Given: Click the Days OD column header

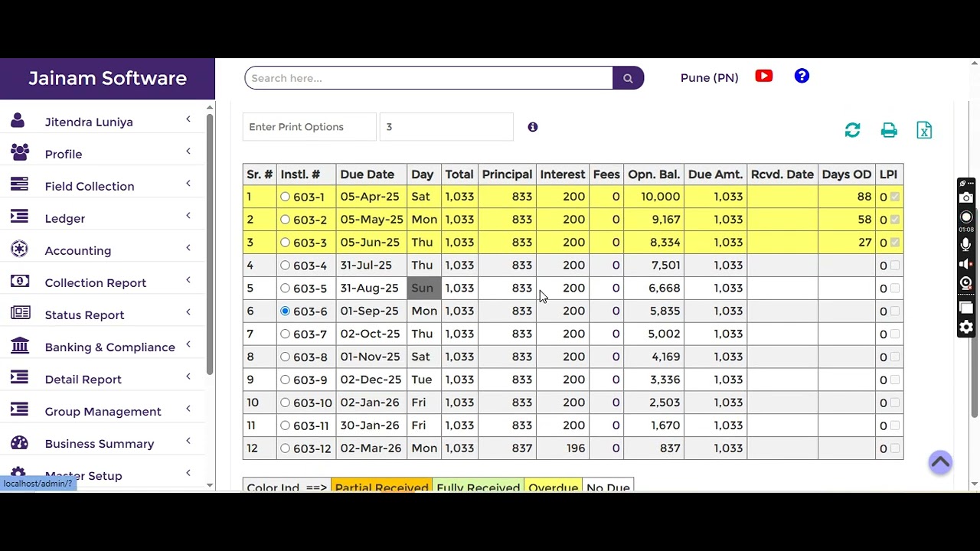Looking at the screenshot, I should (x=846, y=174).
